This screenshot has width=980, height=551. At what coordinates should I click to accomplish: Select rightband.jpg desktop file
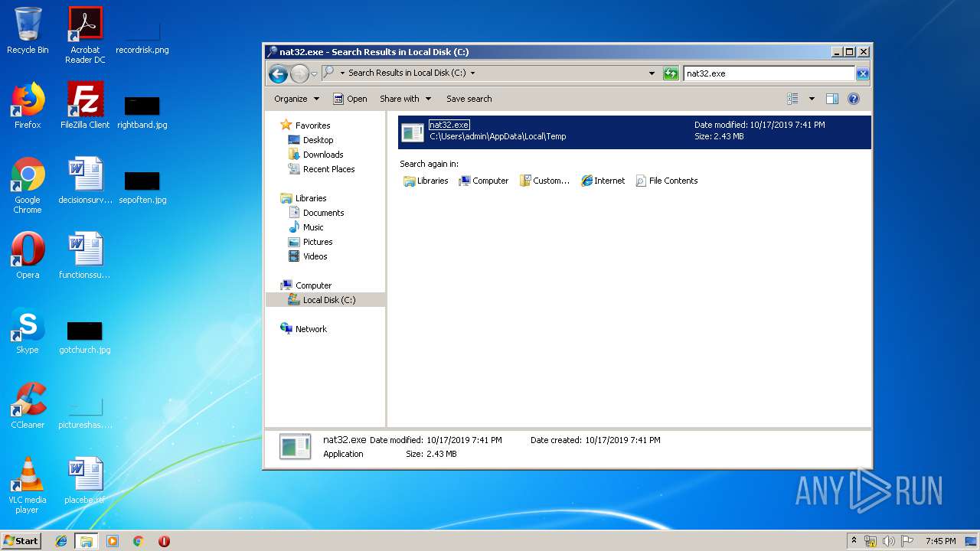pyautogui.click(x=142, y=112)
